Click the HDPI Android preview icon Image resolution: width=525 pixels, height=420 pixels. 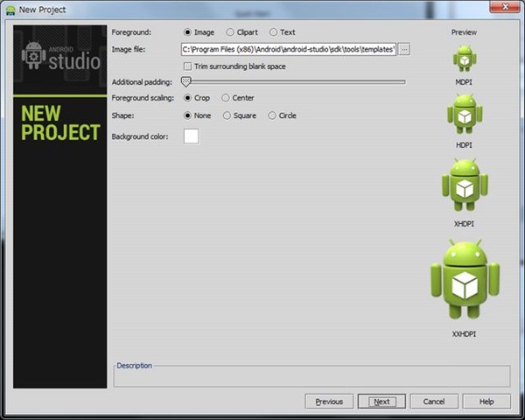pyautogui.click(x=465, y=113)
